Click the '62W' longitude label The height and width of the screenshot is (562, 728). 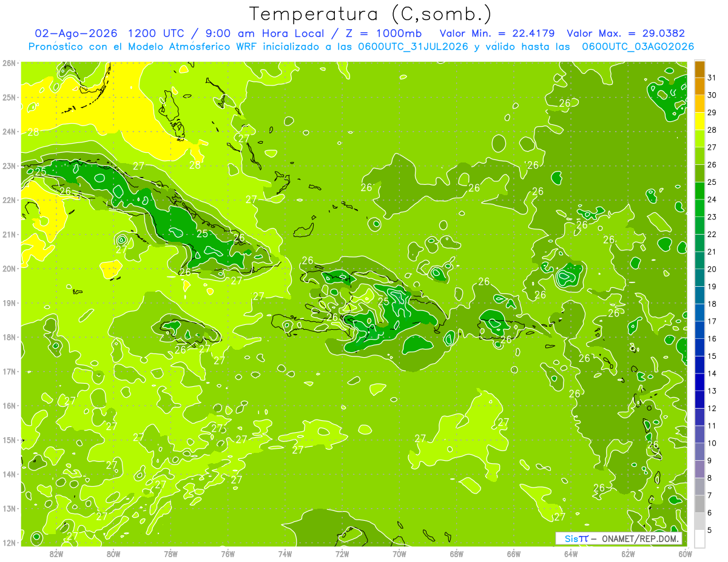629,554
